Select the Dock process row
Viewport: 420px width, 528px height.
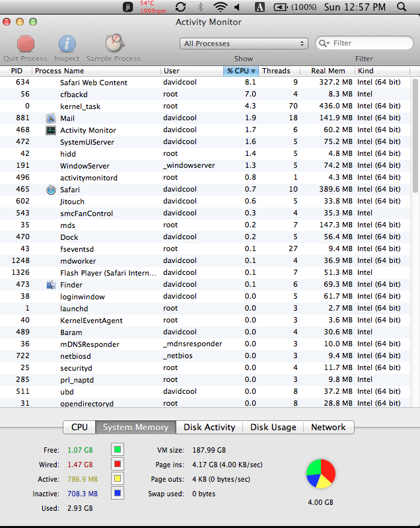pyautogui.click(x=205, y=237)
